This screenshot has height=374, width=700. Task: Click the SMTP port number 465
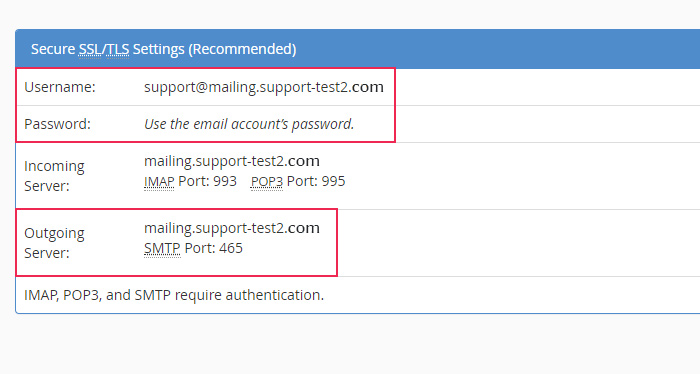point(231,248)
